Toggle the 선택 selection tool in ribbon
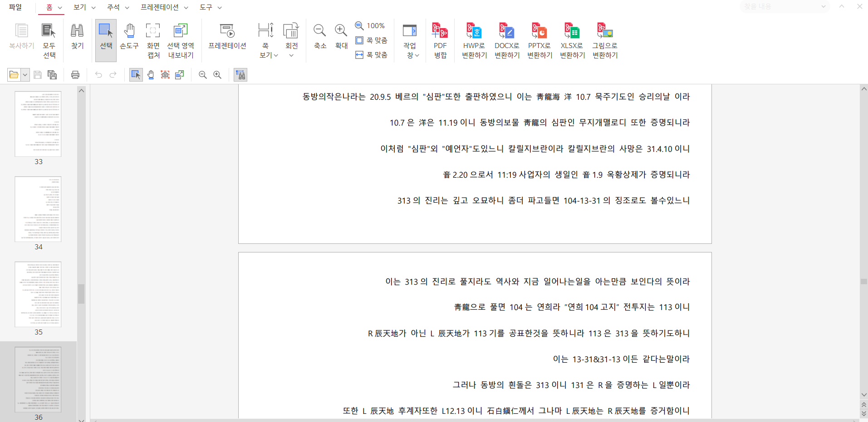 click(106, 40)
